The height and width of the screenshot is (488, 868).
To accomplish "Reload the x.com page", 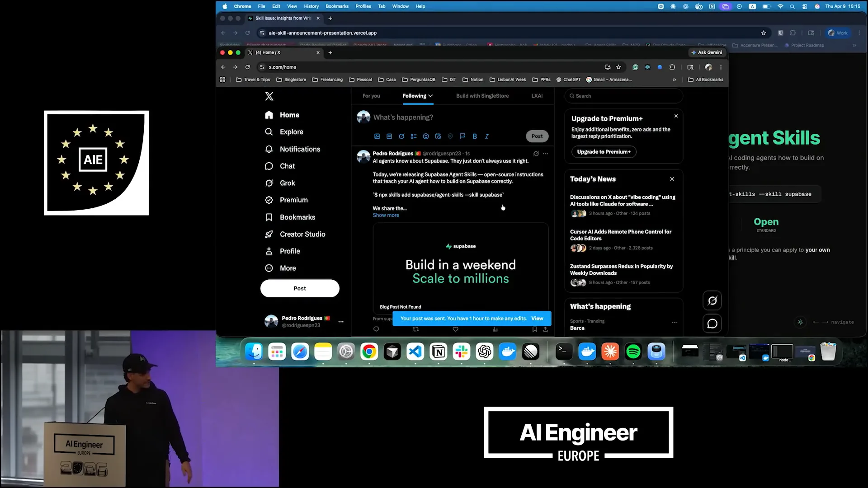I will click(x=247, y=67).
